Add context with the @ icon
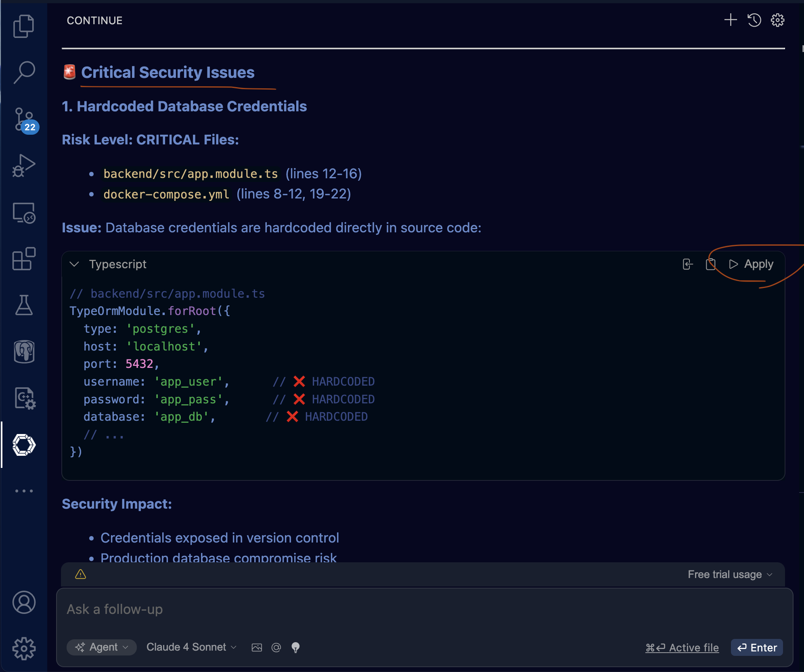Screen dimensions: 804x672 pos(276,647)
